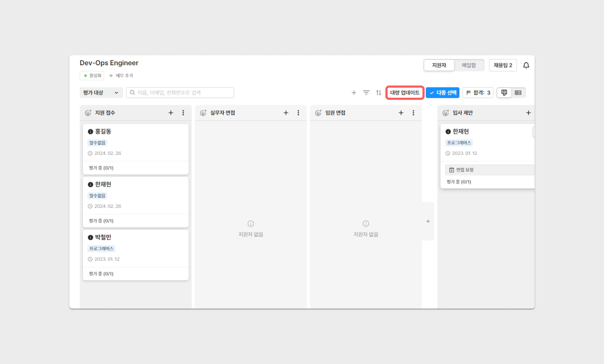Add a new stage between columns
The height and width of the screenshot is (364, 604).
pos(428,221)
